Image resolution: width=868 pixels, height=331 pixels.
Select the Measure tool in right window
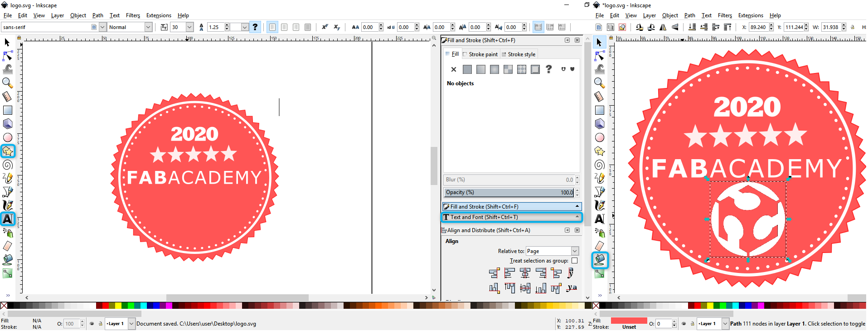[x=600, y=97]
